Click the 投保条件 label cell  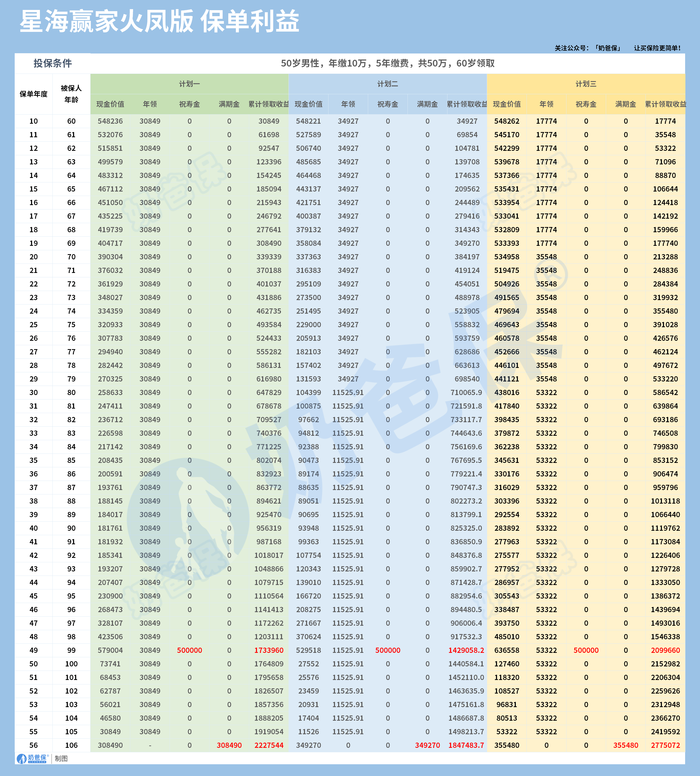(x=53, y=63)
